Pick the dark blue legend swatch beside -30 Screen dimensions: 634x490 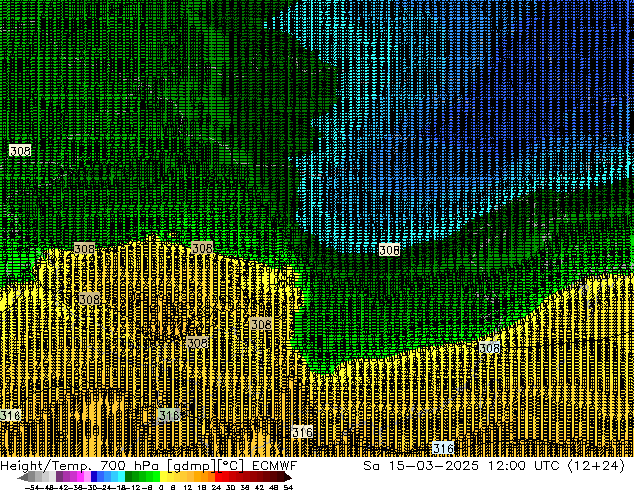(94, 477)
